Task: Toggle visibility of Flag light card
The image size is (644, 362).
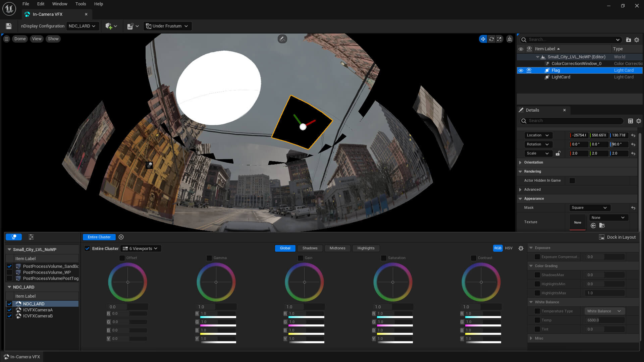Action: click(521, 70)
